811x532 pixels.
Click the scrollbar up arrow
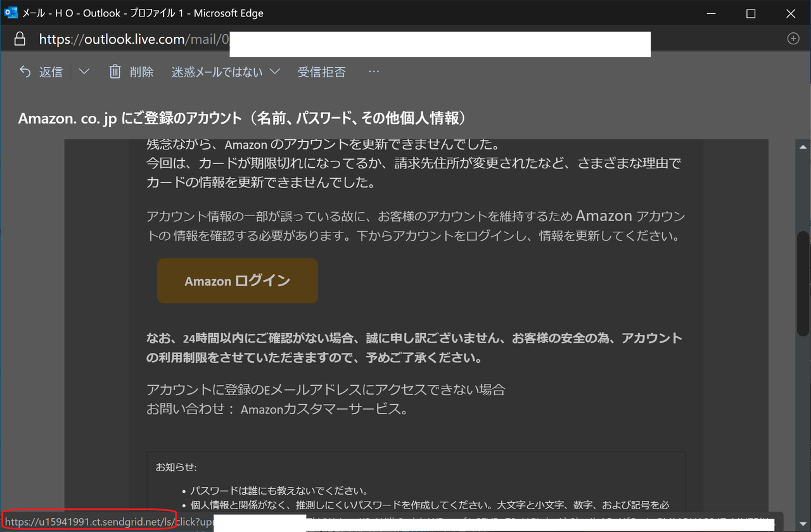click(x=803, y=147)
